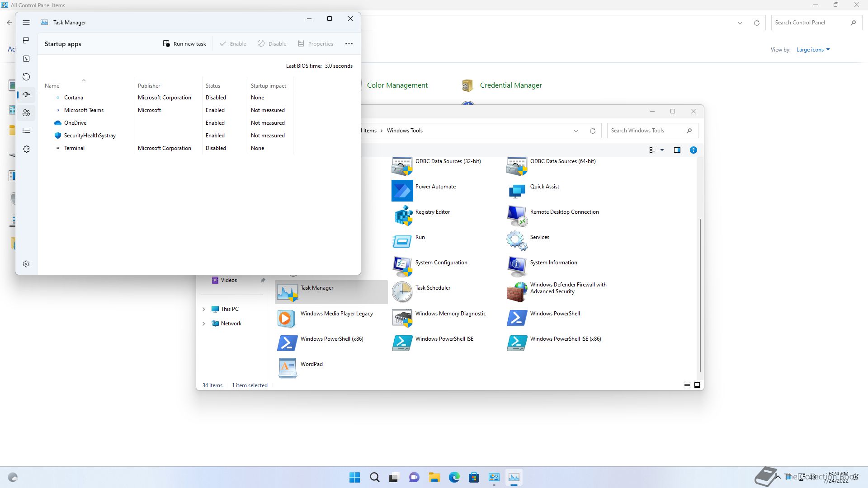Open Details page in Task Manager sidebar
The image size is (868, 488).
click(x=26, y=131)
